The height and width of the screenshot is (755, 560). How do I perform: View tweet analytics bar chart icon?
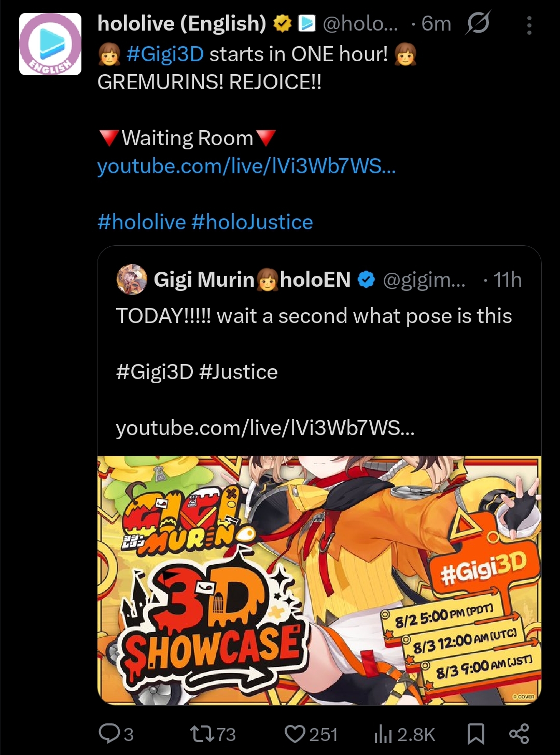pos(383,734)
